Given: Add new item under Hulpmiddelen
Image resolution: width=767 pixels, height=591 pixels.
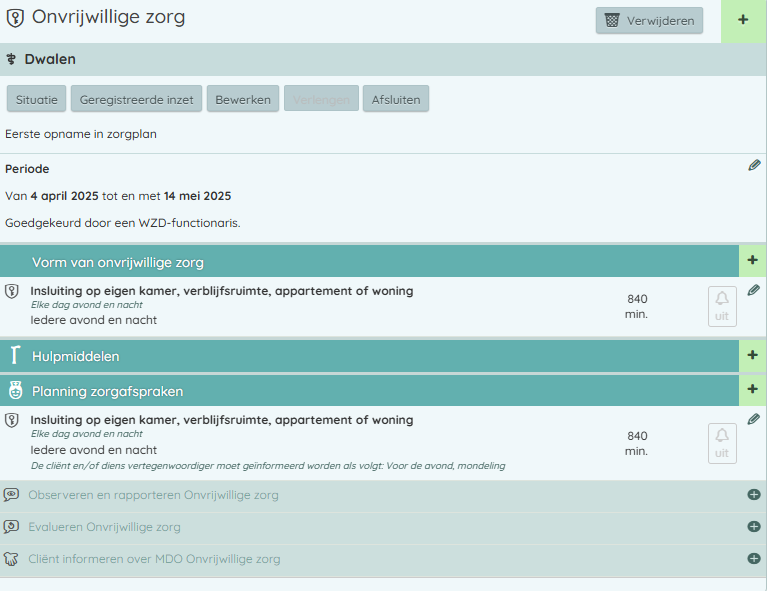Looking at the screenshot, I should (x=752, y=355).
